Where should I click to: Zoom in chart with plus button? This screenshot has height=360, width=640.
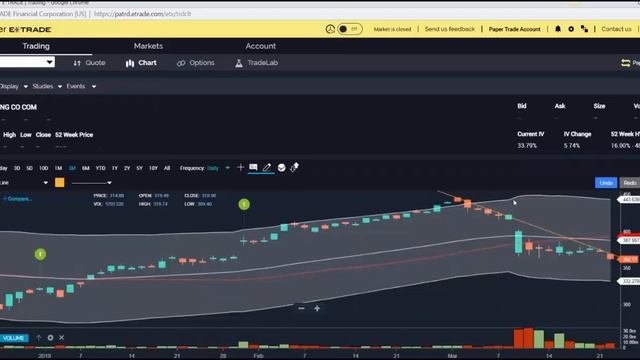click(317, 308)
